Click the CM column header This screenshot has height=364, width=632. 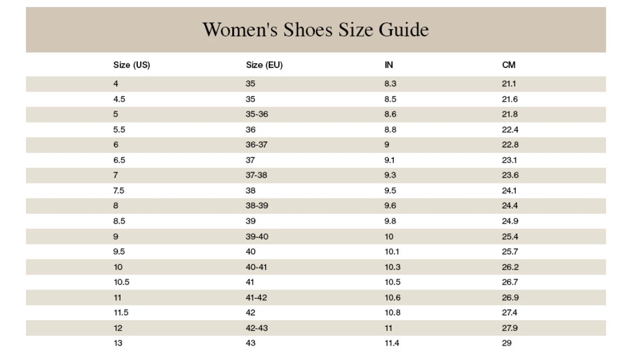509,65
